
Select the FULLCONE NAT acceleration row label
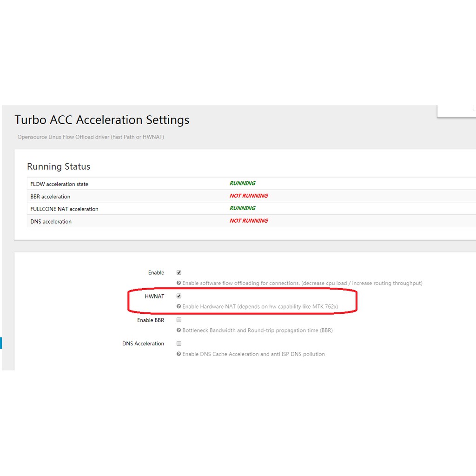[x=64, y=209]
